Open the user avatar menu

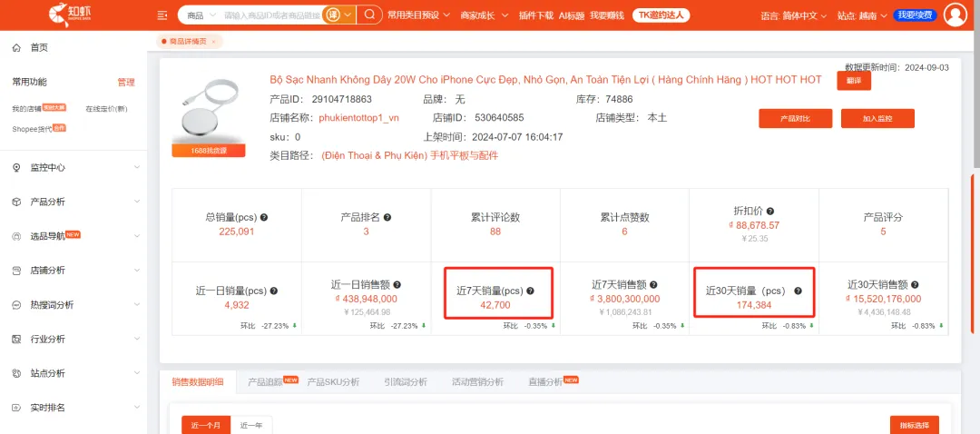tap(955, 15)
